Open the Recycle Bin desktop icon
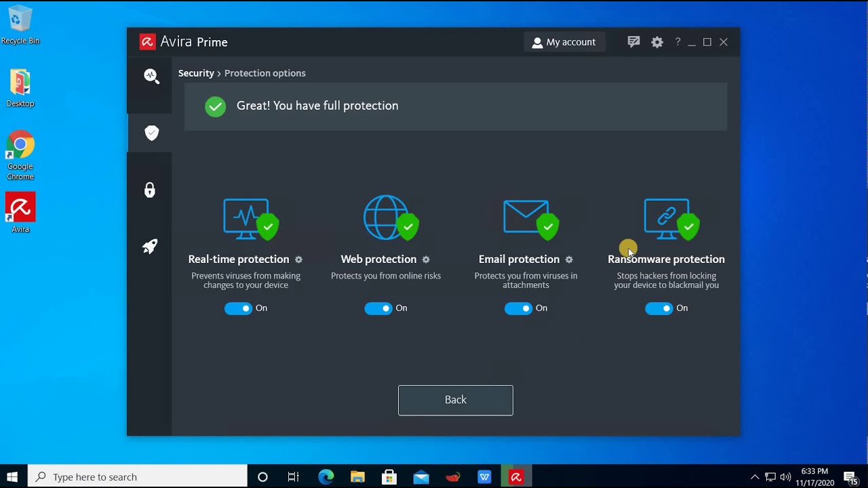 [20, 24]
